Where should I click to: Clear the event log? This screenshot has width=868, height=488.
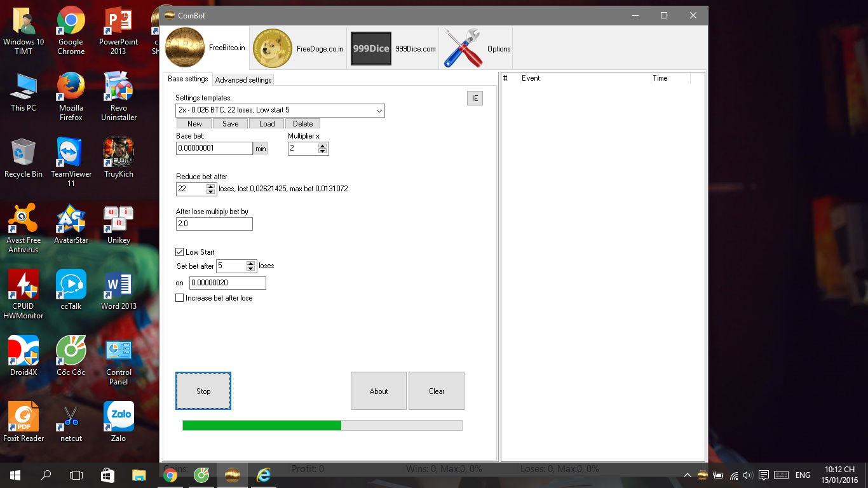[437, 391]
